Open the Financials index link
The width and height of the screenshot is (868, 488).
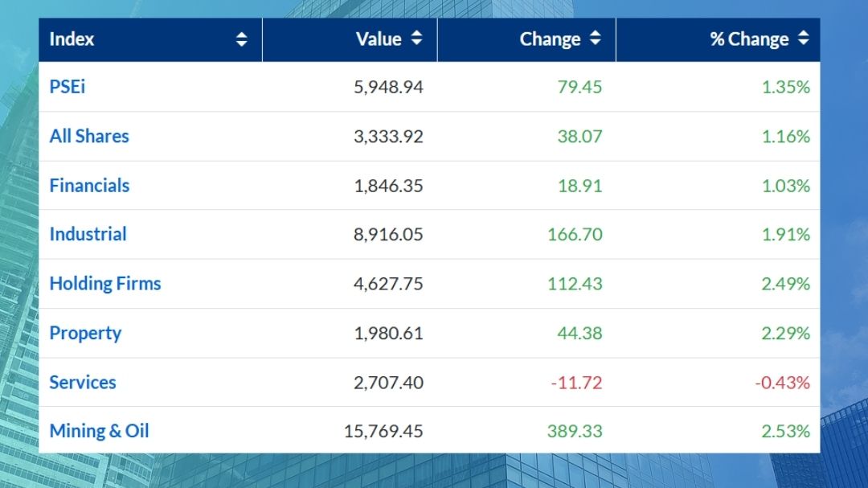(x=89, y=186)
